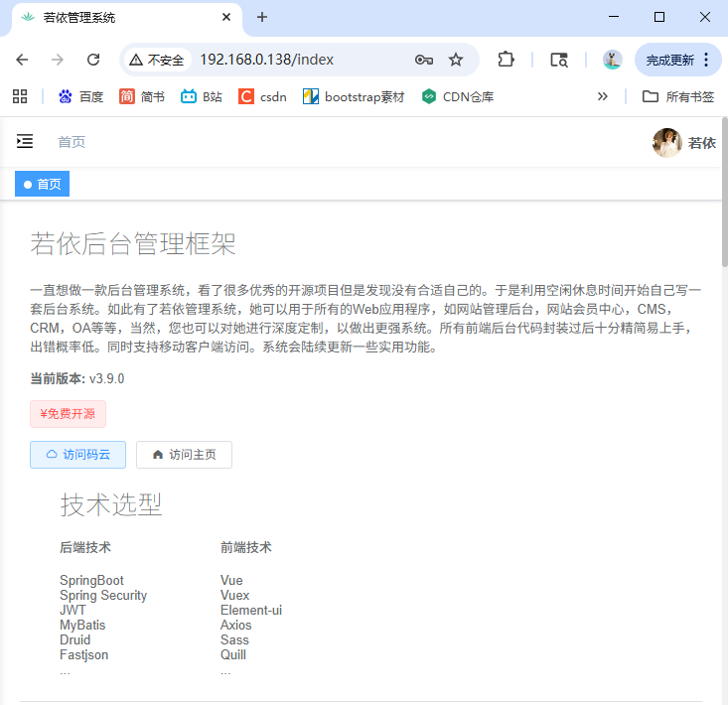
Task: Open the user avatar dropdown
Action: pos(666,143)
